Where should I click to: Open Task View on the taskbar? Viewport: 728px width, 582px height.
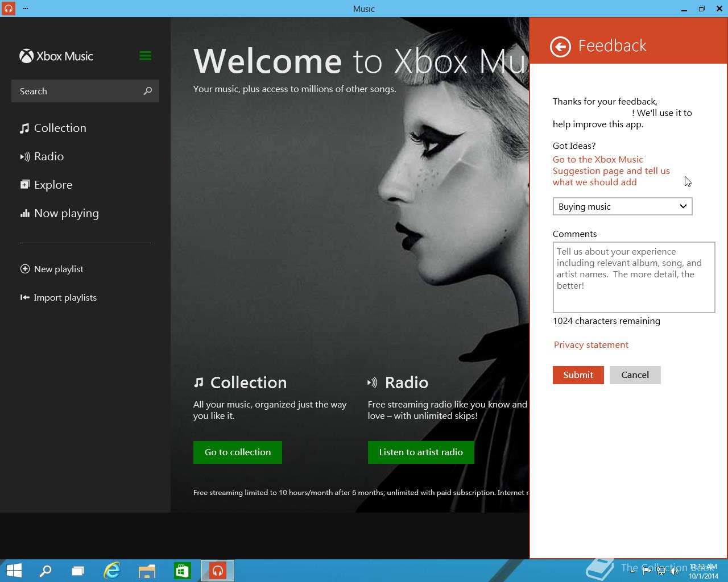tap(78, 571)
